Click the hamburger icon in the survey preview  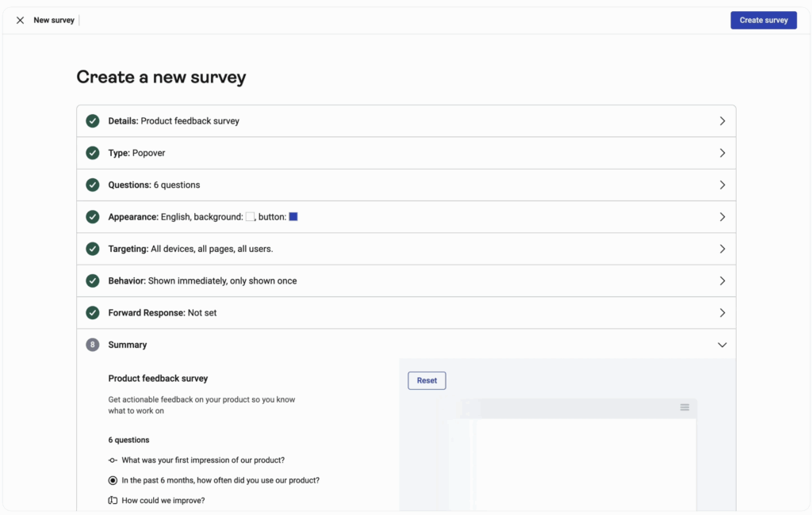[x=684, y=406]
